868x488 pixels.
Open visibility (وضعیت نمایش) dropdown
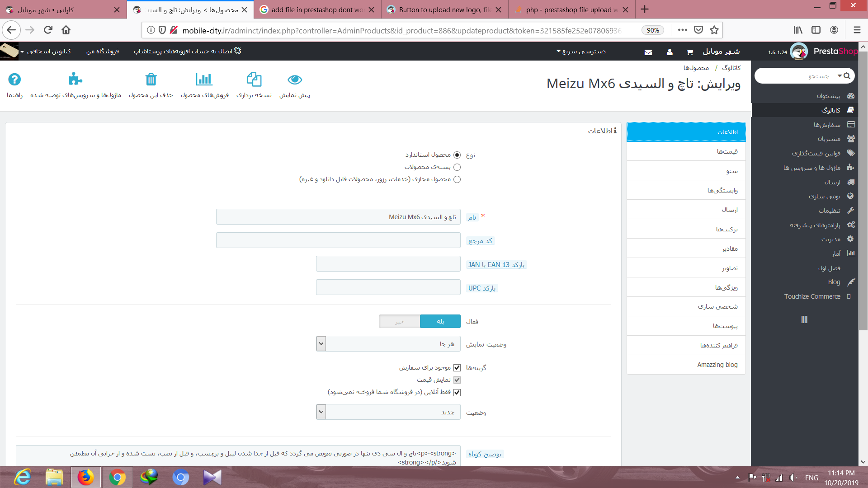(388, 344)
